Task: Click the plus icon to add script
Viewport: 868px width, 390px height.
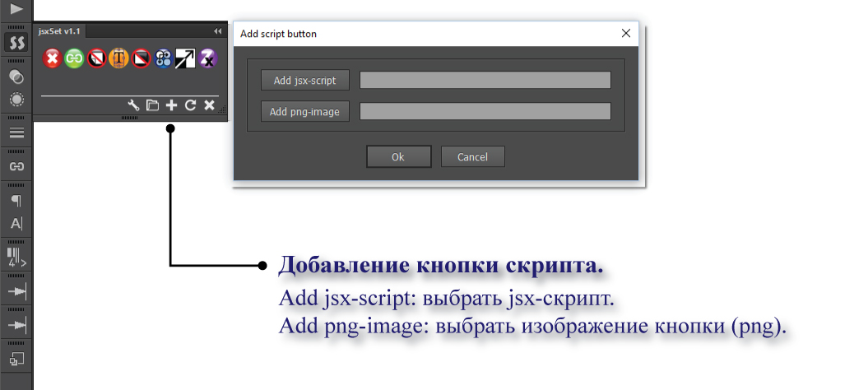Action: pyautogui.click(x=172, y=105)
